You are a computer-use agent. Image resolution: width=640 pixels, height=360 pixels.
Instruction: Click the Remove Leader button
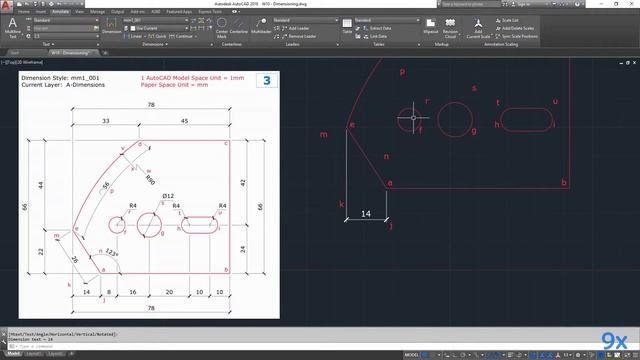pyautogui.click(x=298, y=36)
